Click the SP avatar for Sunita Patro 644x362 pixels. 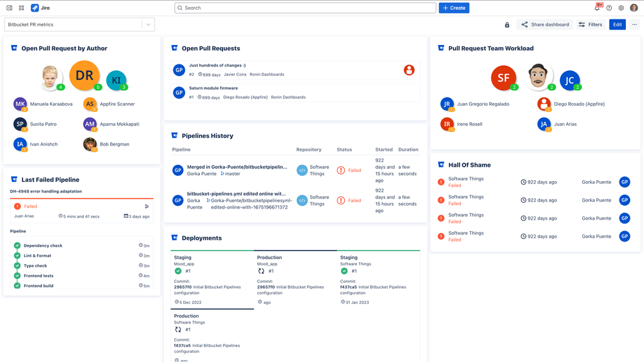click(x=20, y=124)
